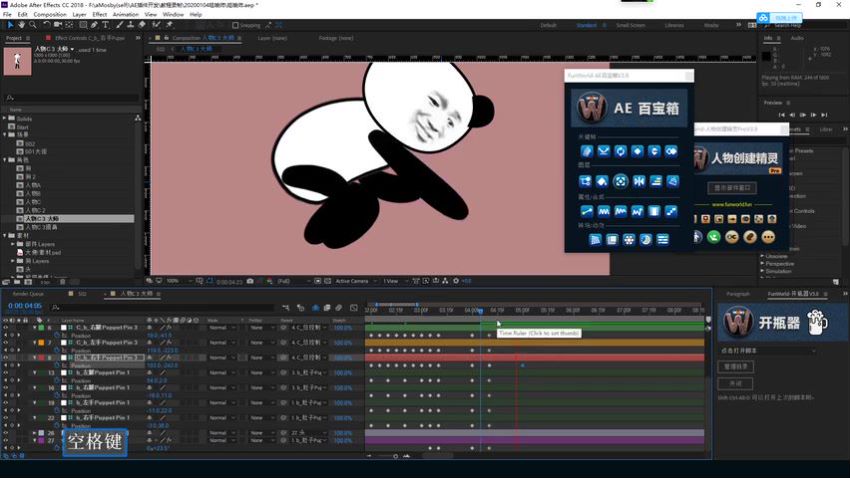850x478 pixels.
Task: Select the Zoom magnifier tool
Action: pyautogui.click(x=33, y=25)
